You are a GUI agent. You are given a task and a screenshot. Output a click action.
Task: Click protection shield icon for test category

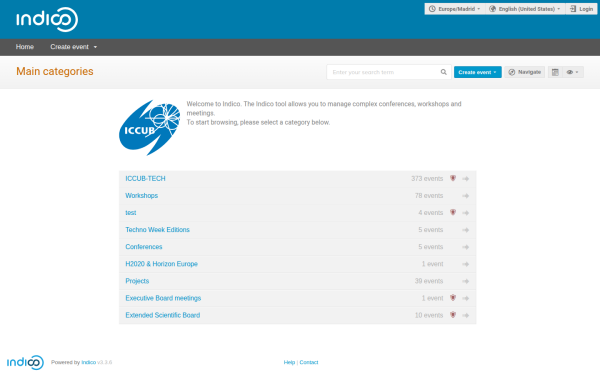(x=453, y=212)
